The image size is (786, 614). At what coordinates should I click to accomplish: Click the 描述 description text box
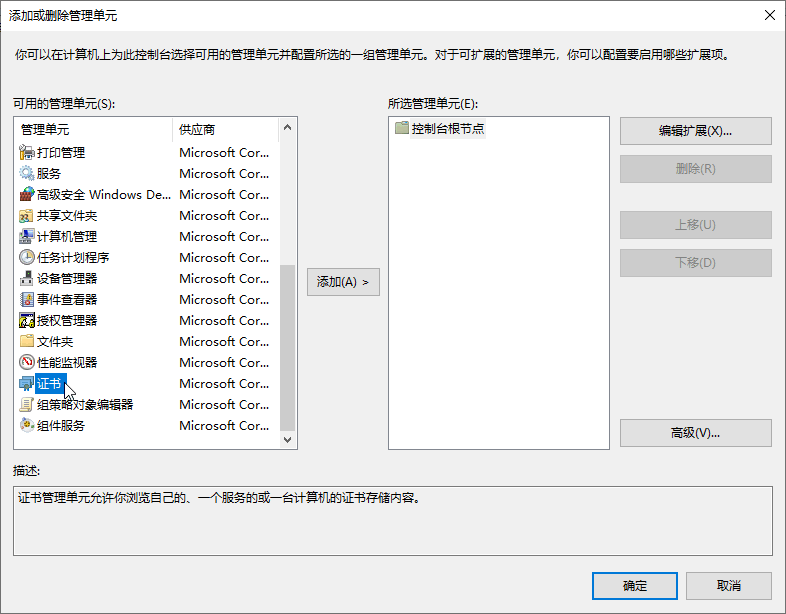[393, 521]
